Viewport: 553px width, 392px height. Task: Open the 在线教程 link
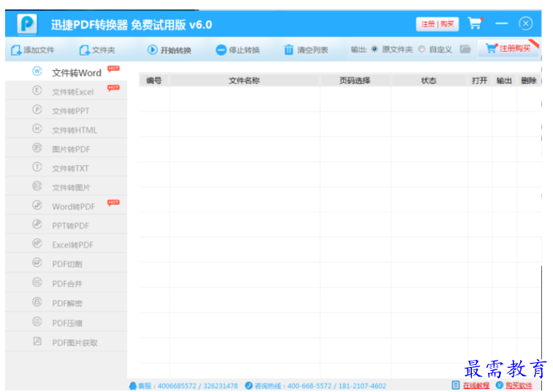pos(476,385)
